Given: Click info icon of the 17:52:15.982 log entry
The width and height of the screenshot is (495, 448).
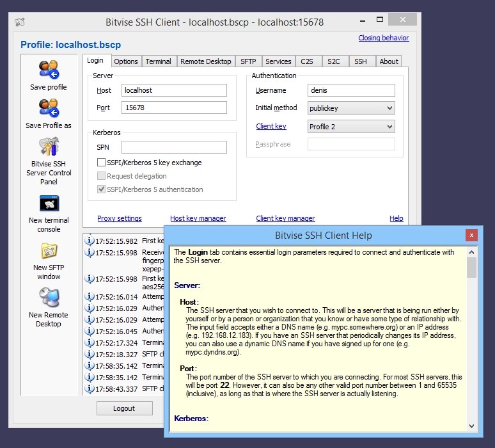Looking at the screenshot, I should pyautogui.click(x=90, y=241).
